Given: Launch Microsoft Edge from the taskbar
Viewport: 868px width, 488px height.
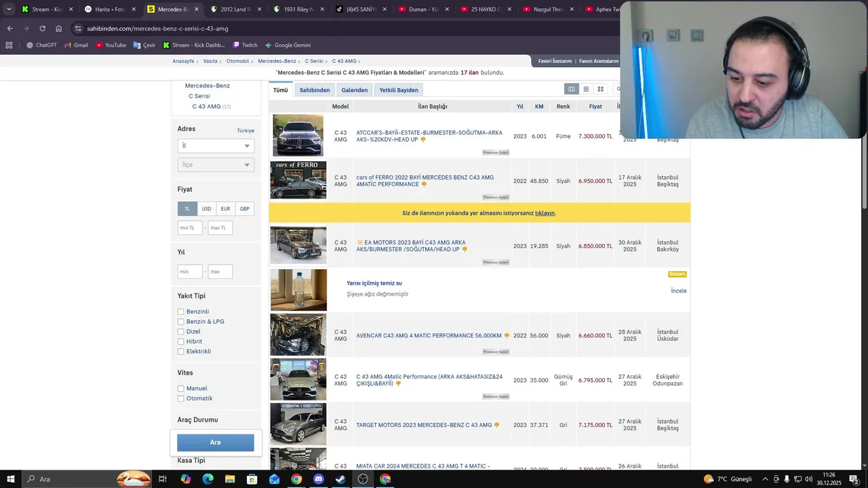Looking at the screenshot, I should click(208, 479).
